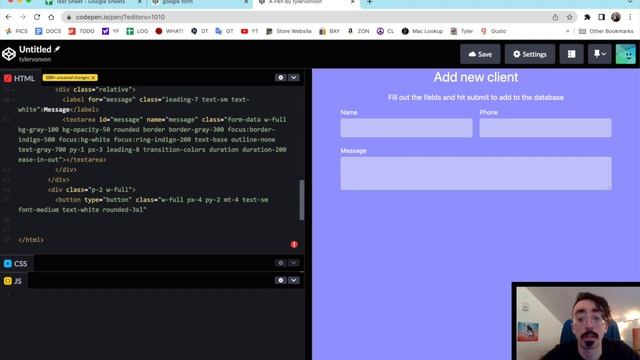Open the Other Bookmarks folder
The image size is (640, 360).
(606, 31)
